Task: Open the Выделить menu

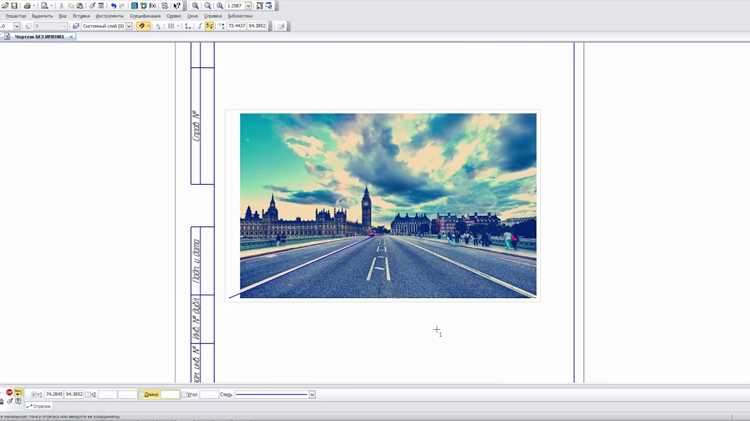Action: 42,16
